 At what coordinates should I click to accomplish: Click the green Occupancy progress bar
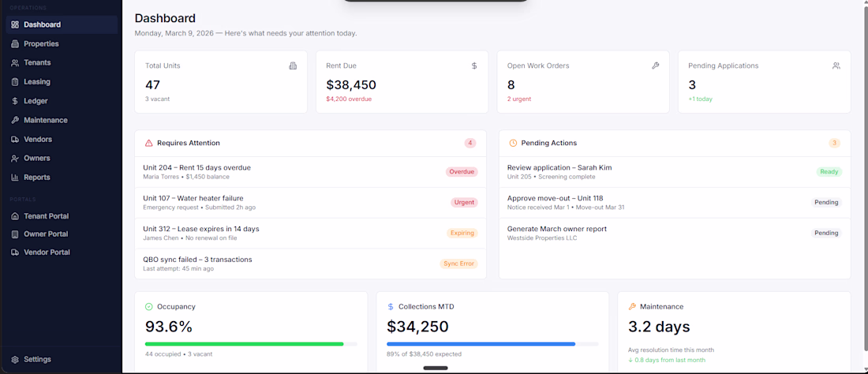click(x=244, y=344)
